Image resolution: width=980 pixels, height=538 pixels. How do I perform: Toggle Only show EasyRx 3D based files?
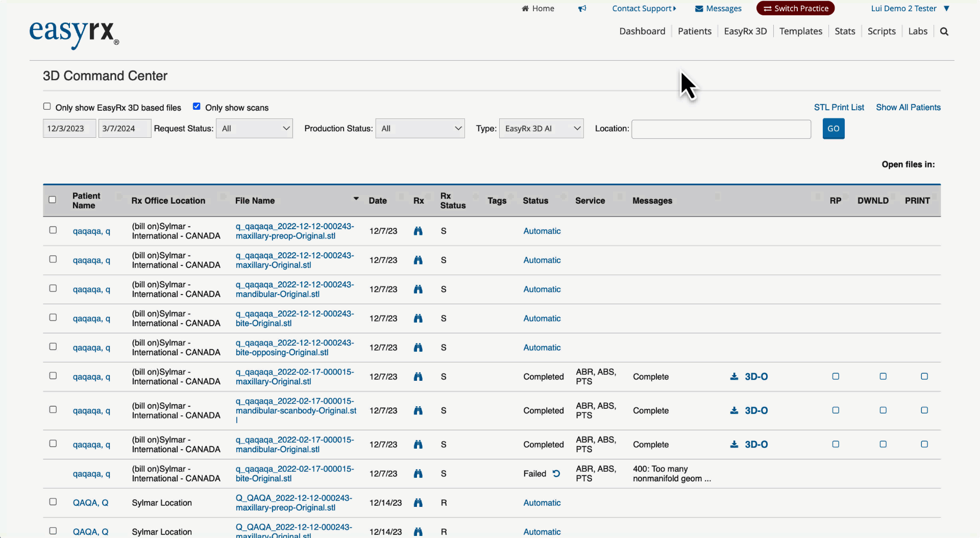click(x=47, y=107)
